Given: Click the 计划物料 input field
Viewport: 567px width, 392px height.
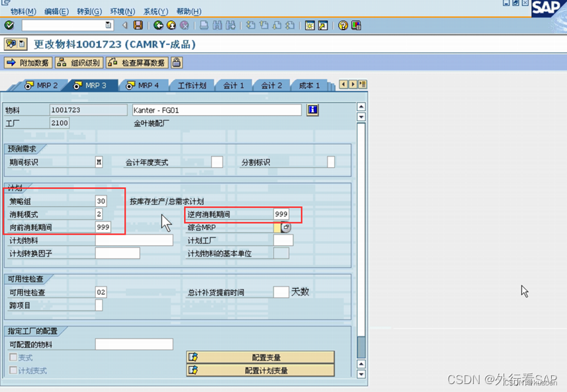Looking at the screenshot, I should [x=134, y=240].
